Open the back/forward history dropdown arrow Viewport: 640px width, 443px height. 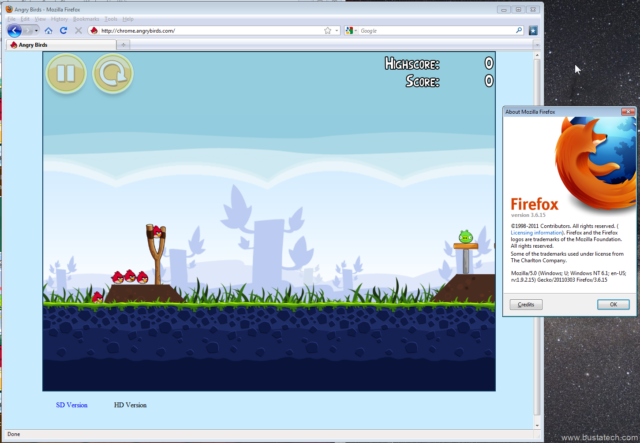[36, 31]
